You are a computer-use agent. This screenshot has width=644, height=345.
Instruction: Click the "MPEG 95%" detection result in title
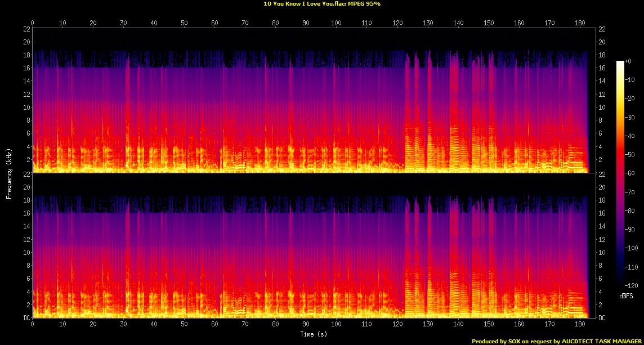pyautogui.click(x=364, y=3)
